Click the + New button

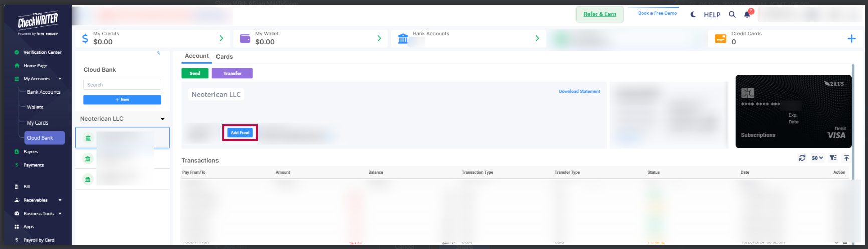[x=122, y=100]
